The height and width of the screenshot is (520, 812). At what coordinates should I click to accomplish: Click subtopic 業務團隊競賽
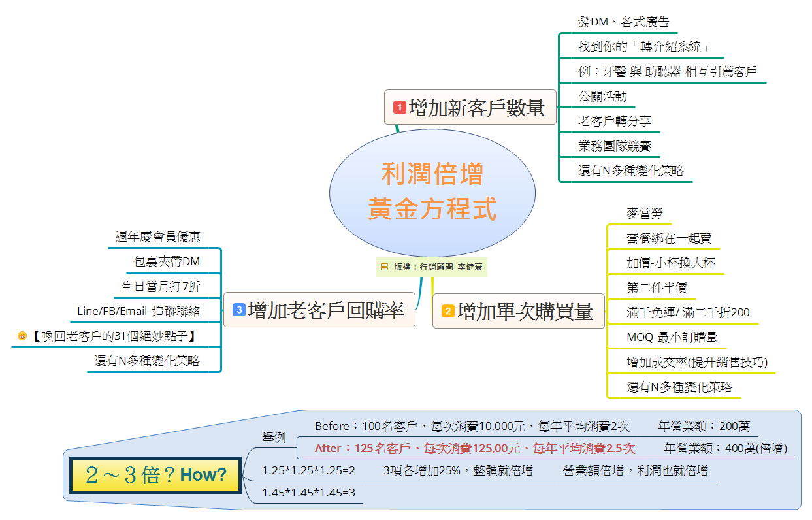[615, 146]
